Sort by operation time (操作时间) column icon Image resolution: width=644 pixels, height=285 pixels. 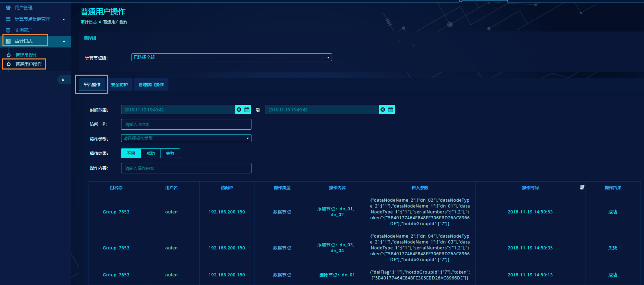(x=582, y=187)
